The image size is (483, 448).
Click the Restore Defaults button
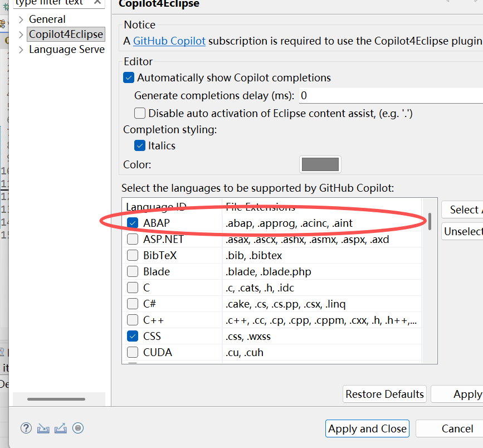click(384, 394)
